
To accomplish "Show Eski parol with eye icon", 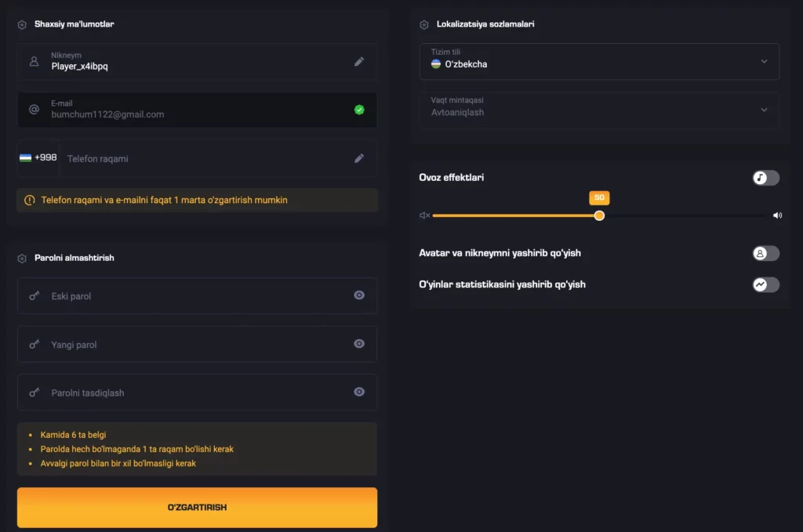I will (x=359, y=295).
